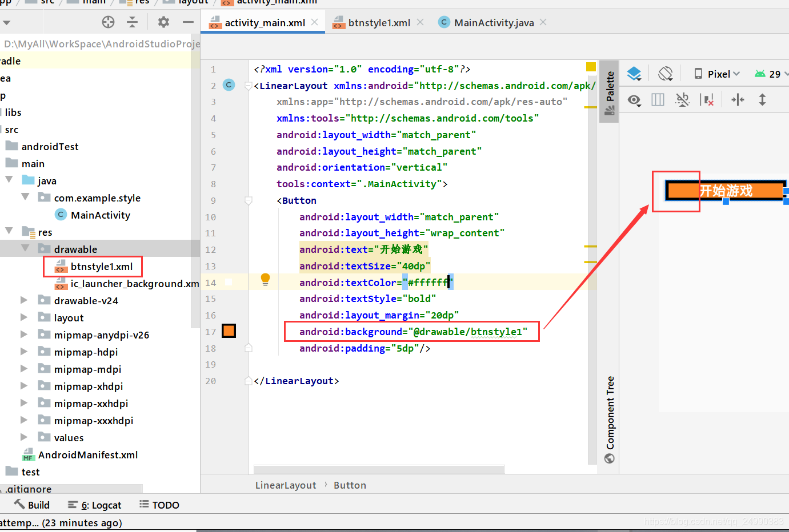The width and height of the screenshot is (789, 532).
Task: Open the Logcat tool window
Action: (x=95, y=505)
